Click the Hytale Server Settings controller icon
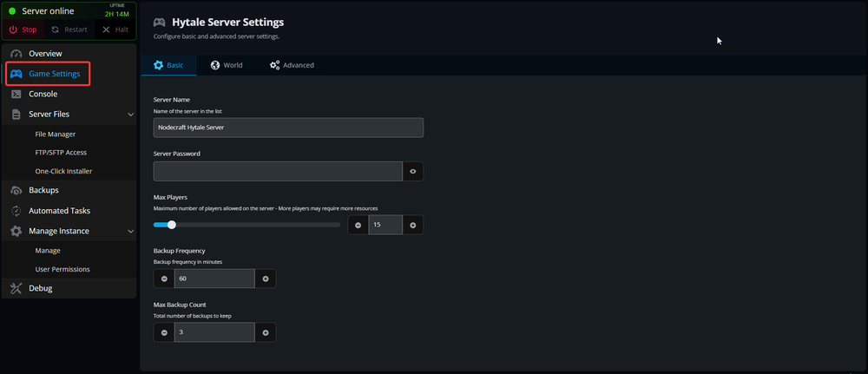The height and width of the screenshot is (374, 868). (x=160, y=23)
